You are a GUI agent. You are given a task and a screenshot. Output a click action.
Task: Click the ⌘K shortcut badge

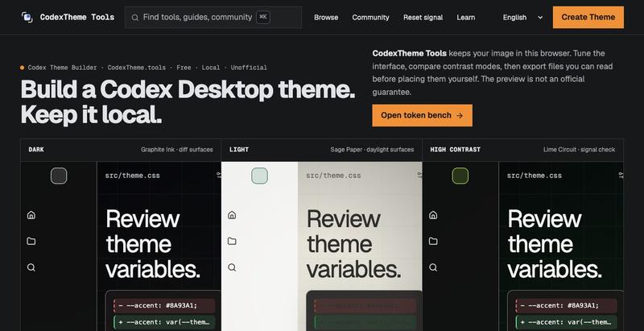tap(263, 17)
